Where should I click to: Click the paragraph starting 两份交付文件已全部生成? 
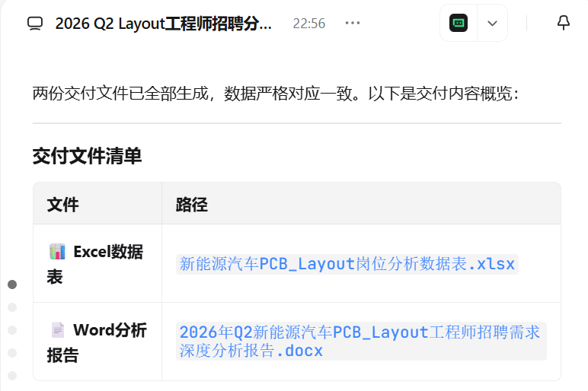(276, 94)
